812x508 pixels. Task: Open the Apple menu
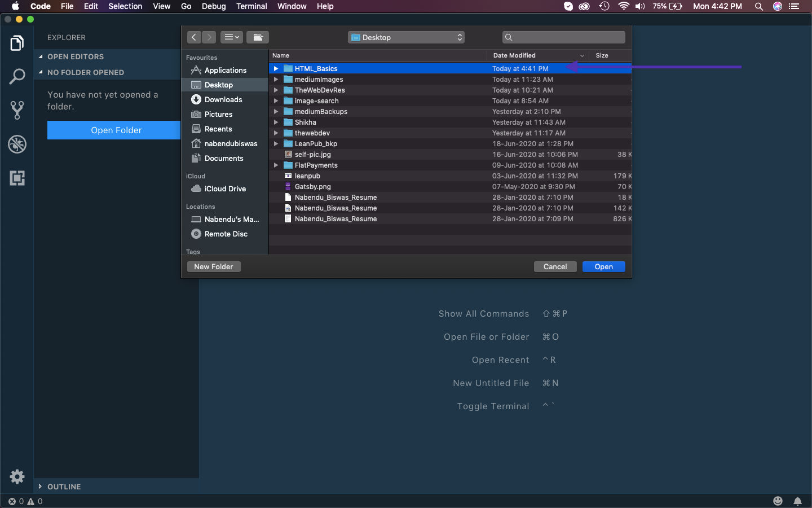[15, 6]
